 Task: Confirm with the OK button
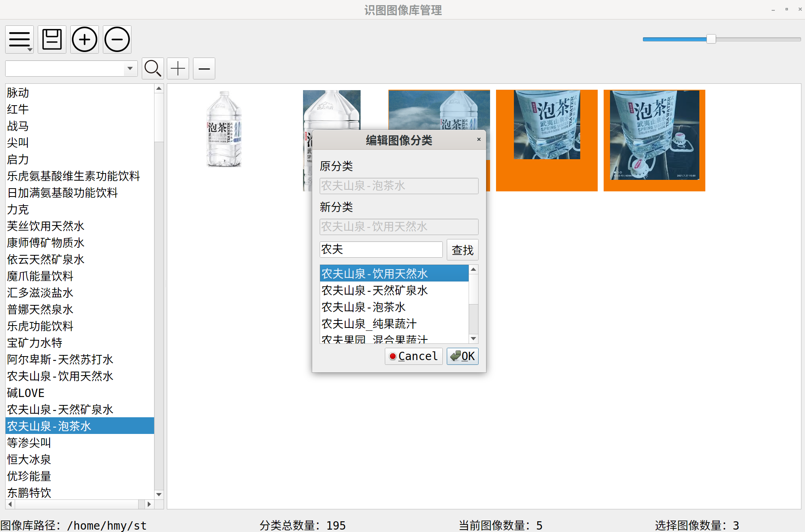click(463, 356)
